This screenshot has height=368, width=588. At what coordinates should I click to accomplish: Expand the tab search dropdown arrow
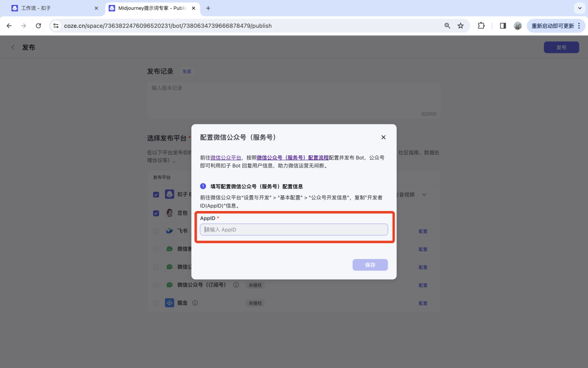tap(579, 8)
